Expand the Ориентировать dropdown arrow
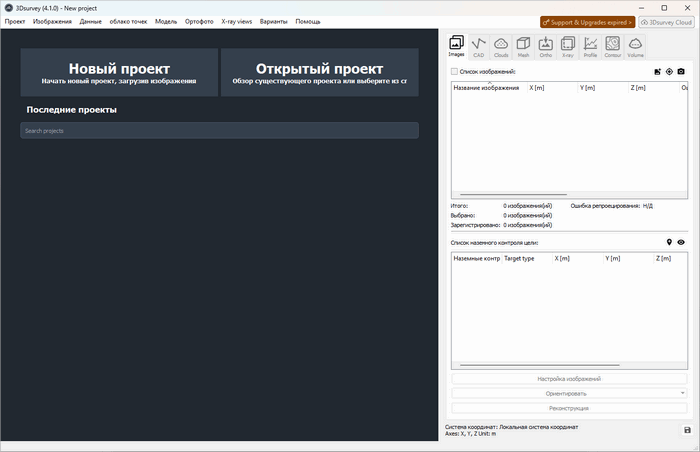Image resolution: width=700 pixels, height=452 pixels. (x=683, y=394)
